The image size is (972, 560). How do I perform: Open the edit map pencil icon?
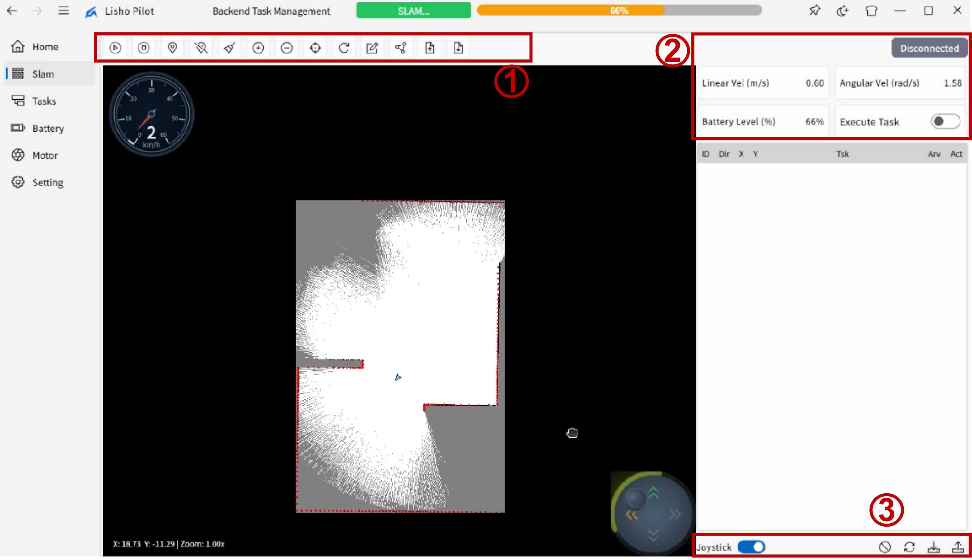372,48
